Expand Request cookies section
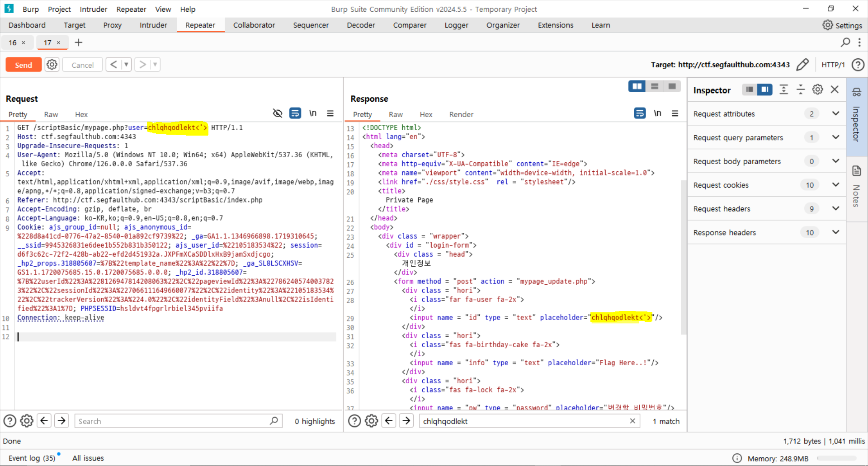This screenshot has width=868, height=466. coord(767,185)
